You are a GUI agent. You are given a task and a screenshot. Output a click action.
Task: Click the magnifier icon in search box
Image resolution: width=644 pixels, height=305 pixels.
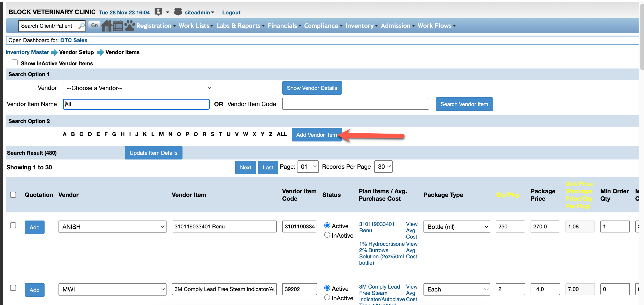(x=81, y=26)
